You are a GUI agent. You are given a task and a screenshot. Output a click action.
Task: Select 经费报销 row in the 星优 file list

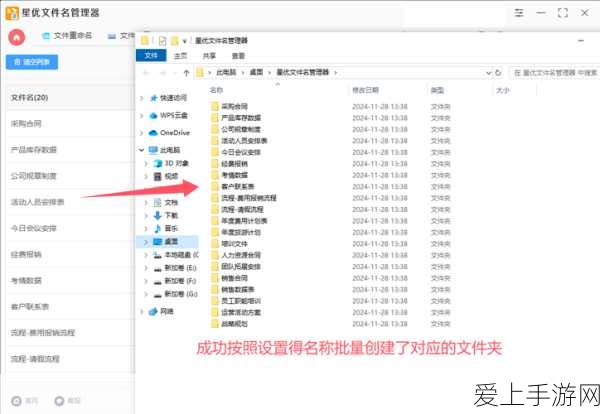pyautogui.click(x=70, y=254)
